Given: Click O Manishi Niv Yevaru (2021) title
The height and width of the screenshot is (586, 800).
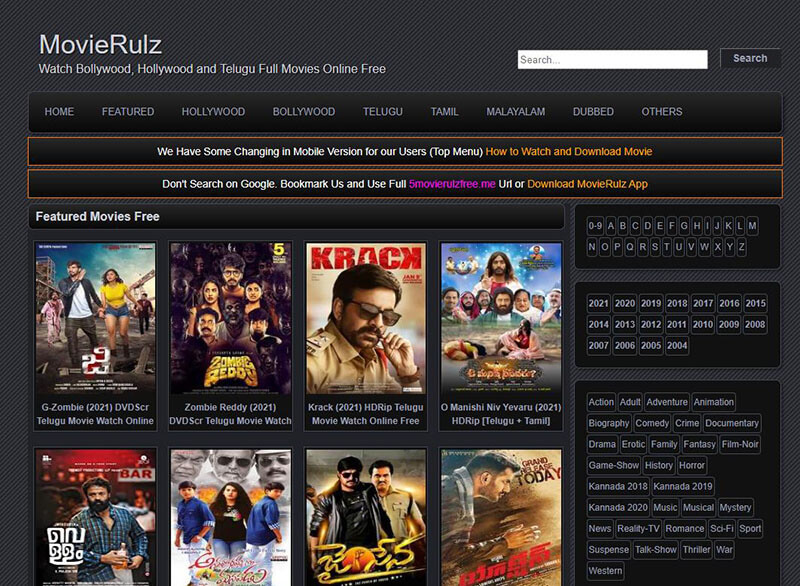Looking at the screenshot, I should click(501, 414).
